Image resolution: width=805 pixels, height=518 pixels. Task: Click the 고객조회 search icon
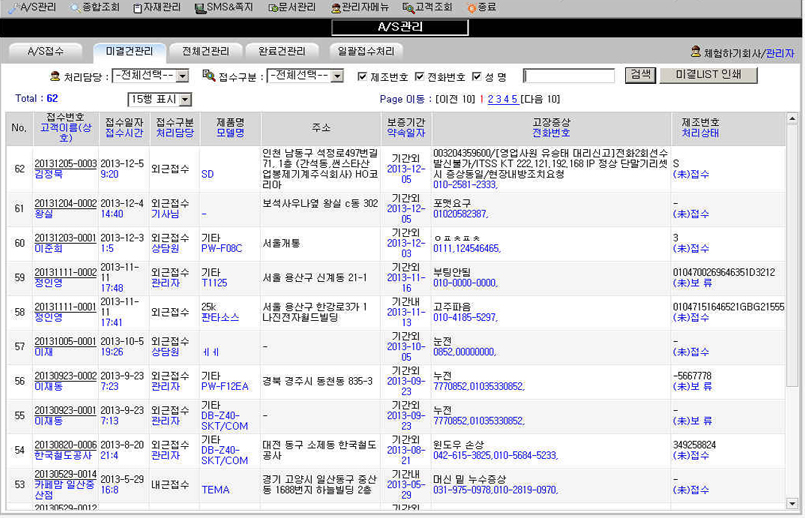point(407,7)
